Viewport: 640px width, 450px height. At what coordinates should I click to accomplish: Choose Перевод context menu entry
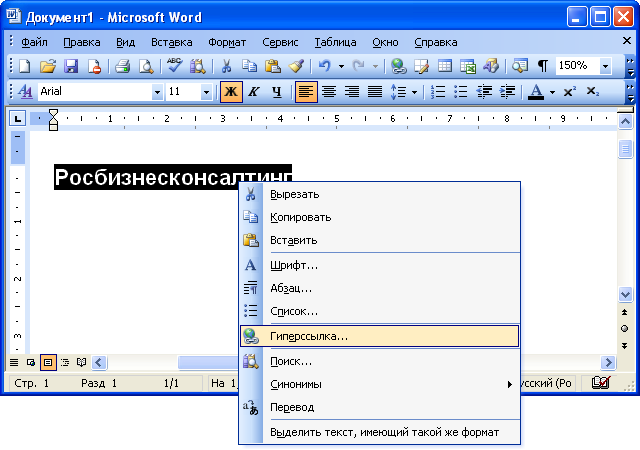(x=380, y=407)
